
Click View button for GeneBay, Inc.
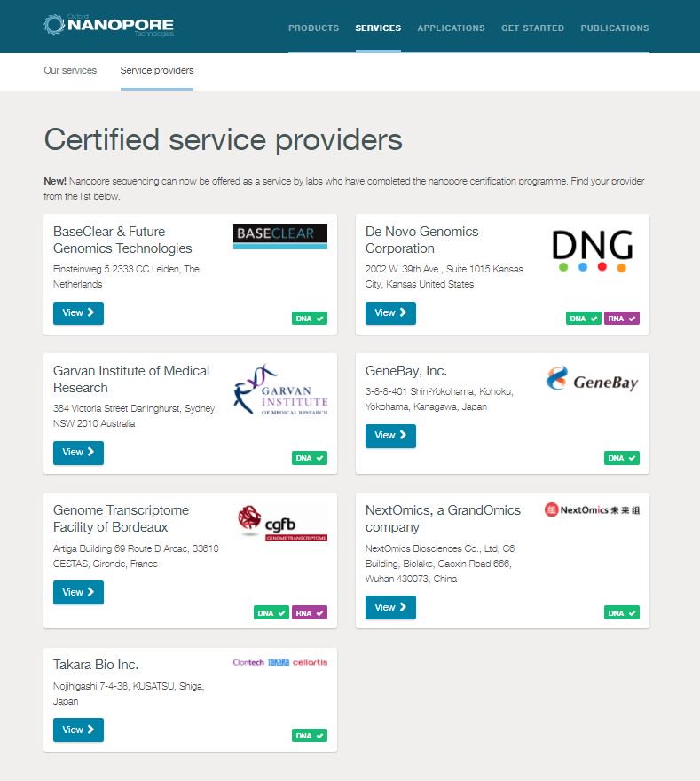pos(390,436)
